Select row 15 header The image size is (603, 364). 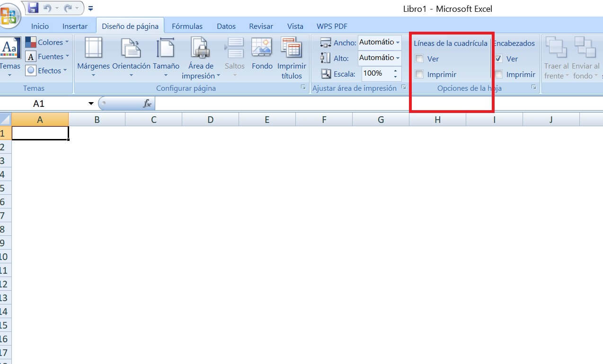click(5, 325)
